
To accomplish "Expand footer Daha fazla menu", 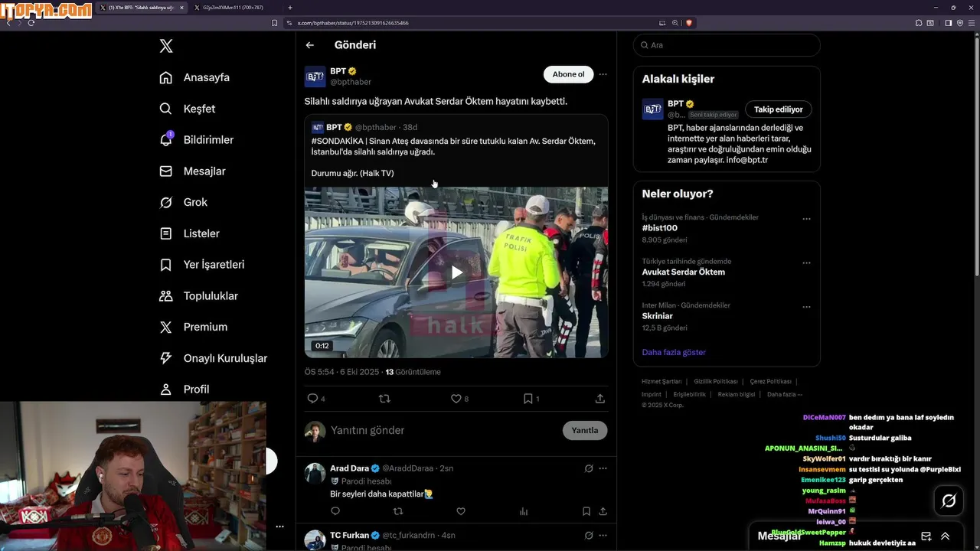I will tap(785, 394).
